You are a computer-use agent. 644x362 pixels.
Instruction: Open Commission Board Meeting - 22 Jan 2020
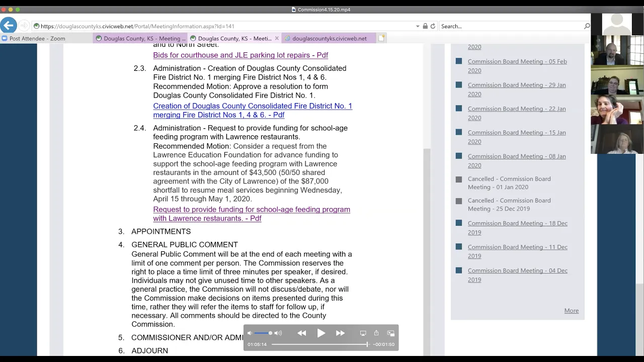(x=517, y=113)
